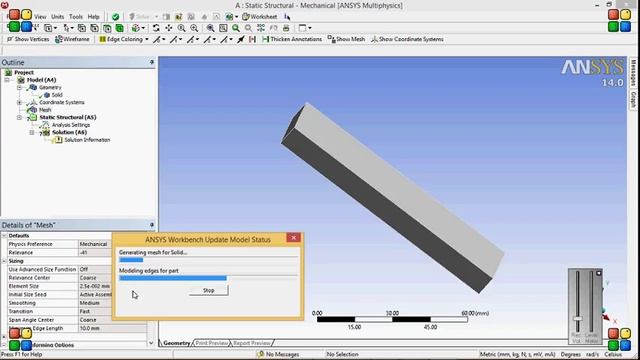
Task: Select the Geometry tree item
Action: click(x=50, y=87)
